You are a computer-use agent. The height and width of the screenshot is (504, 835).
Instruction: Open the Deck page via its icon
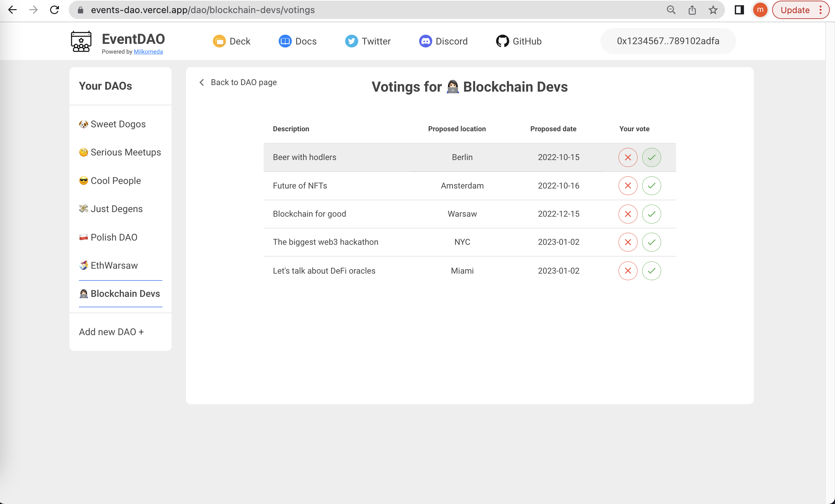coord(219,41)
